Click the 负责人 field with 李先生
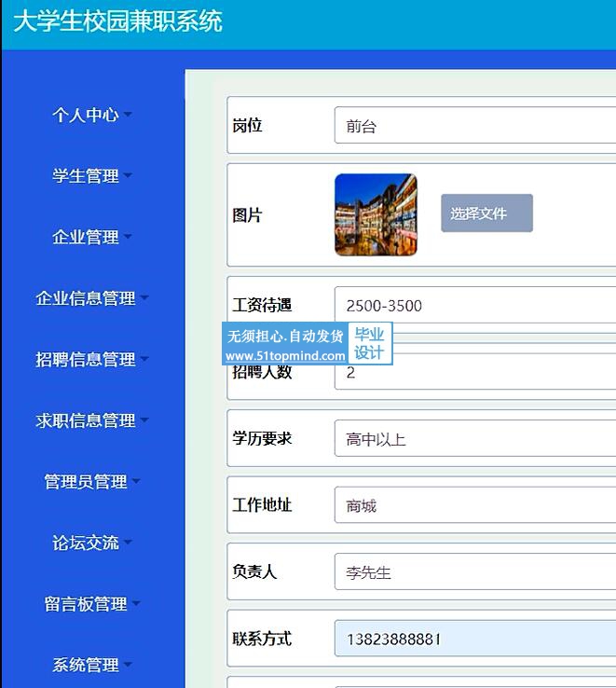The image size is (616, 688). click(475, 571)
